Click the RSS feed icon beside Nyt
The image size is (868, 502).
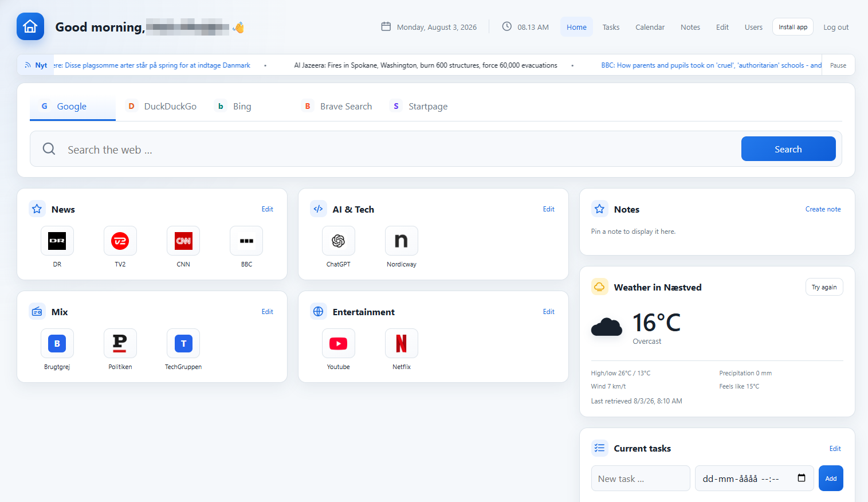[x=28, y=65]
